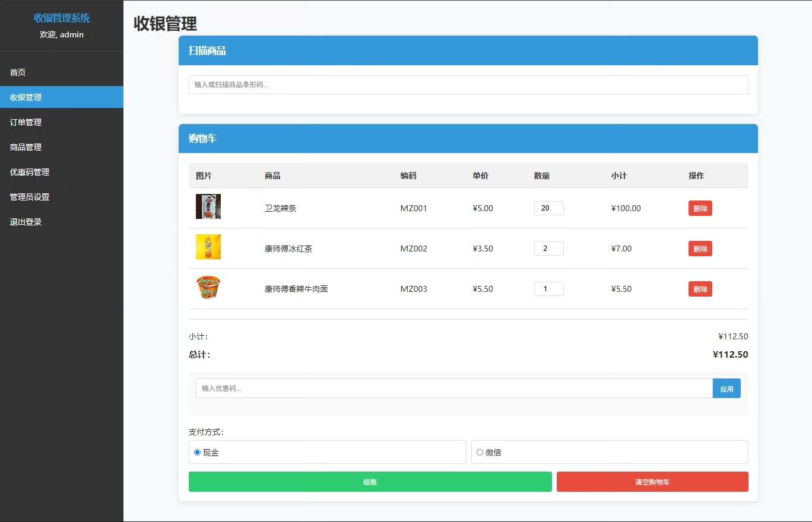The width and height of the screenshot is (812, 522).
Task: Navigate to 优惠码管理
Action: (29, 172)
